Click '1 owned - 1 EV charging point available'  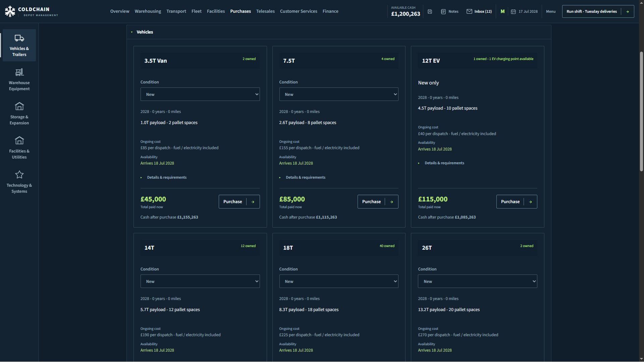coord(503,59)
